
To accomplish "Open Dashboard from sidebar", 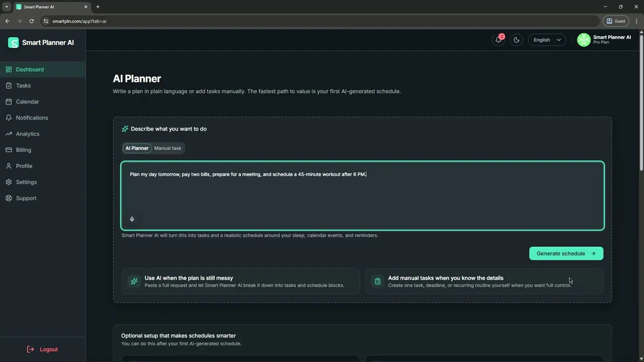I will pos(43,69).
